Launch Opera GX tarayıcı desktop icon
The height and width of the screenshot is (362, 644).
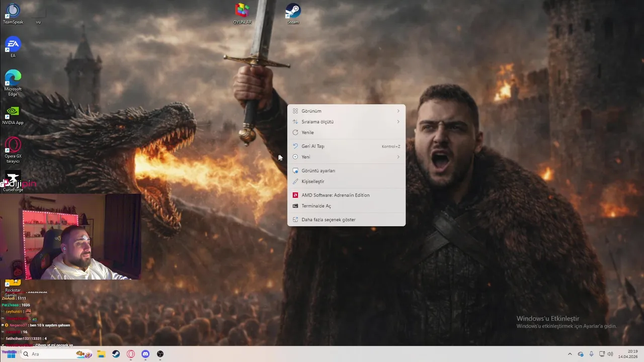(x=13, y=150)
